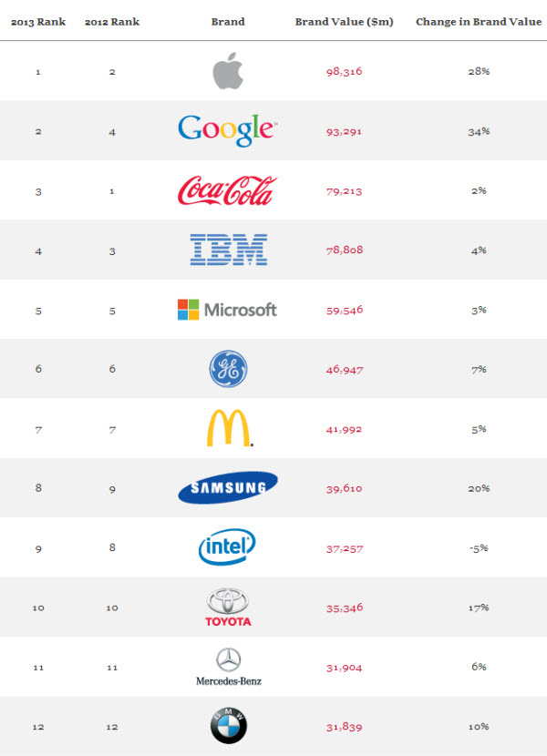This screenshot has width=547, height=756.
Task: Click the Apple logo
Action: pyautogui.click(x=228, y=70)
